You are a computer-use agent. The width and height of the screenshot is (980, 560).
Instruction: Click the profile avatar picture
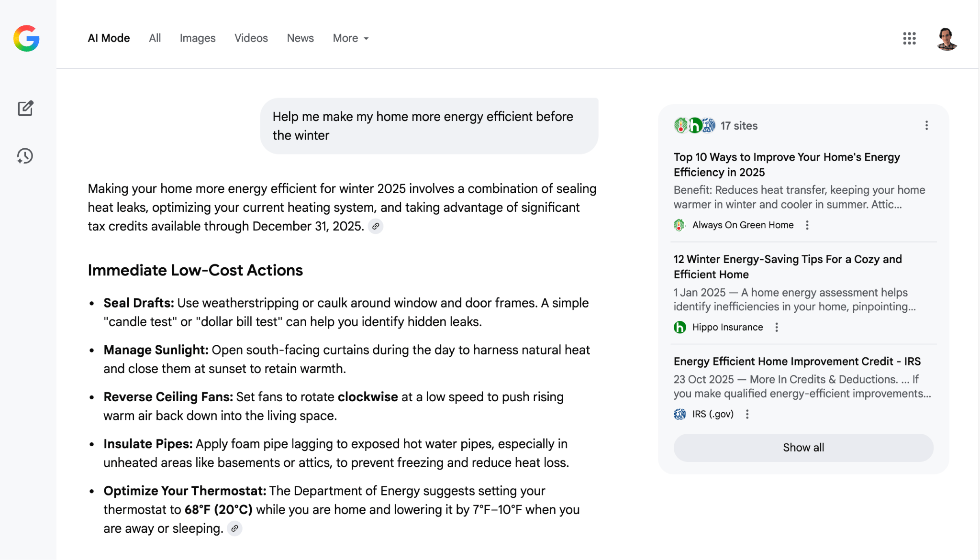coord(947,38)
